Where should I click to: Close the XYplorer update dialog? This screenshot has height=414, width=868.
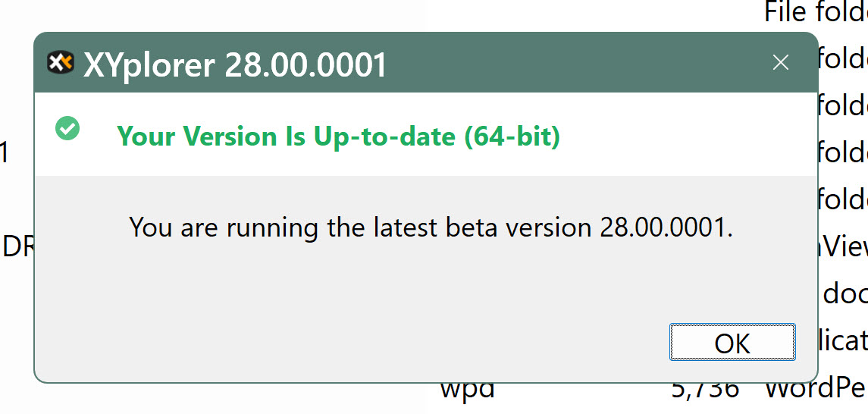pos(781,63)
